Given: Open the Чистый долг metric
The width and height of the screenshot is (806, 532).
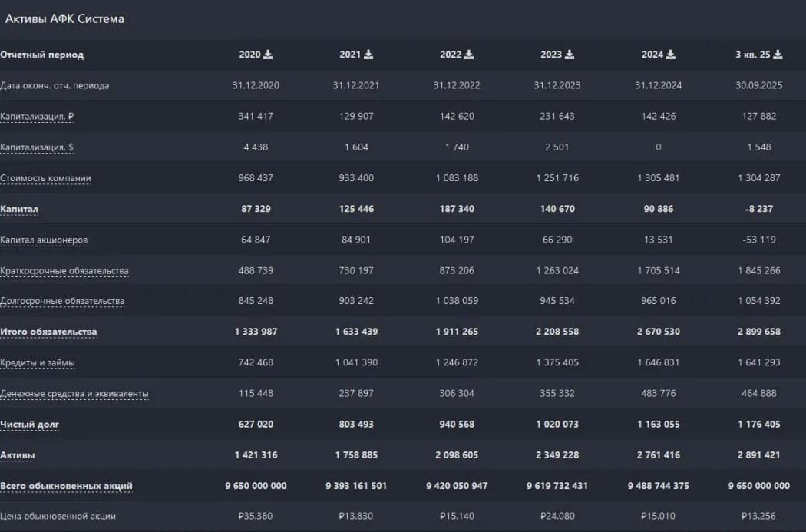Looking at the screenshot, I should (x=29, y=425).
